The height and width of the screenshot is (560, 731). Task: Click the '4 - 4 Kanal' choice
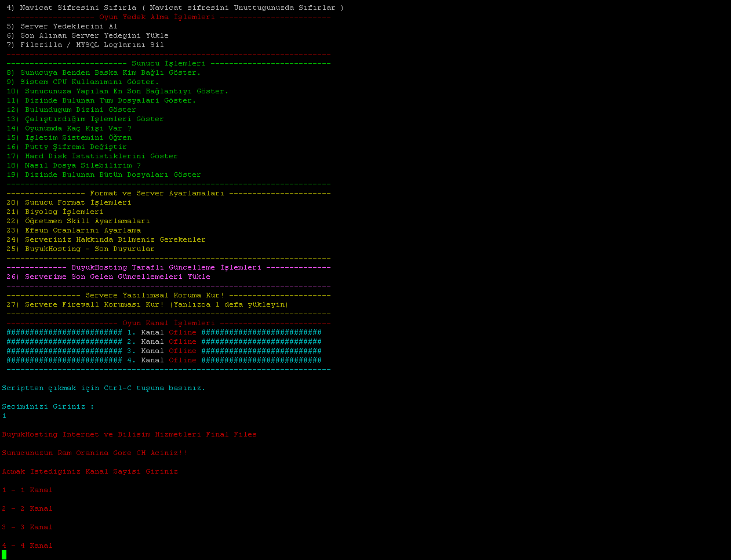point(27,546)
